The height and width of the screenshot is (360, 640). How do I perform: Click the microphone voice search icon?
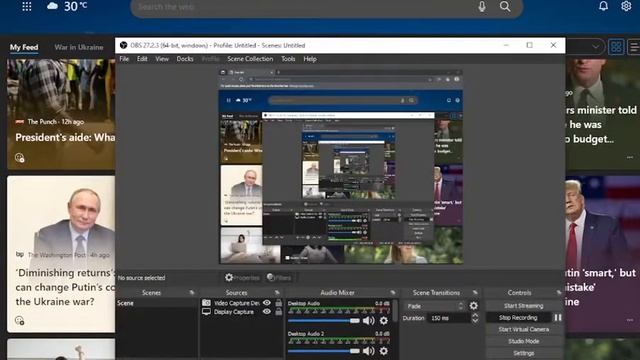coord(482,7)
